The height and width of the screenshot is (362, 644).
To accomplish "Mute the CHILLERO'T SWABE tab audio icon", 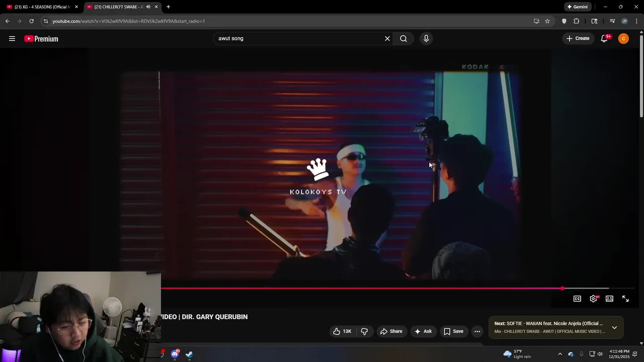I will (148, 7).
